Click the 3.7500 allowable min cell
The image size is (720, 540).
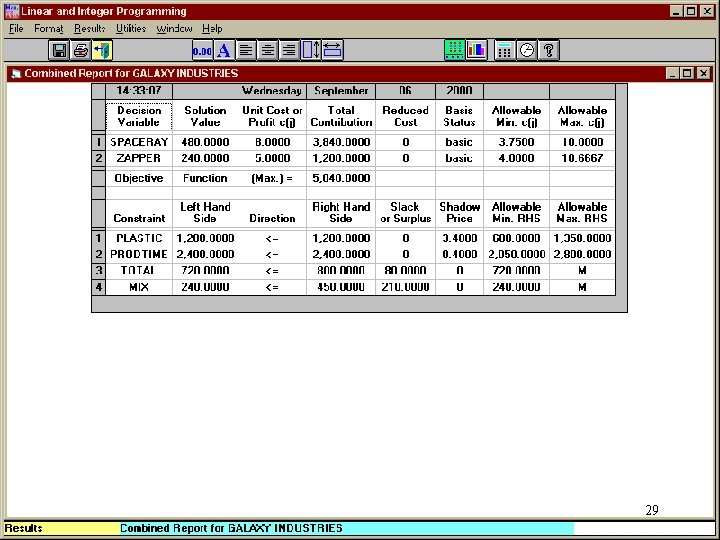[516, 142]
